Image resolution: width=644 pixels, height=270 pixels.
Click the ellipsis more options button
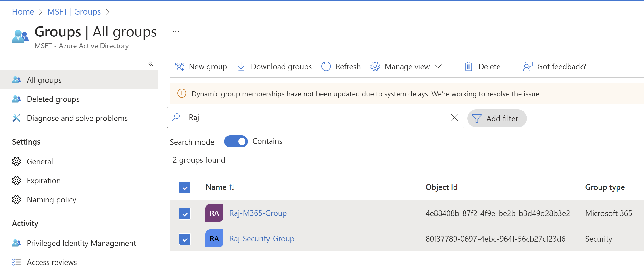coord(176,32)
